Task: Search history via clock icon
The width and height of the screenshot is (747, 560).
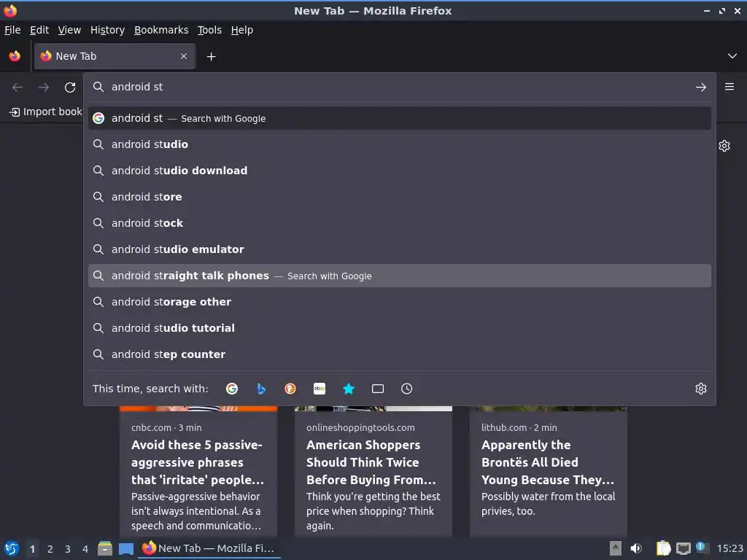Action: tap(407, 389)
